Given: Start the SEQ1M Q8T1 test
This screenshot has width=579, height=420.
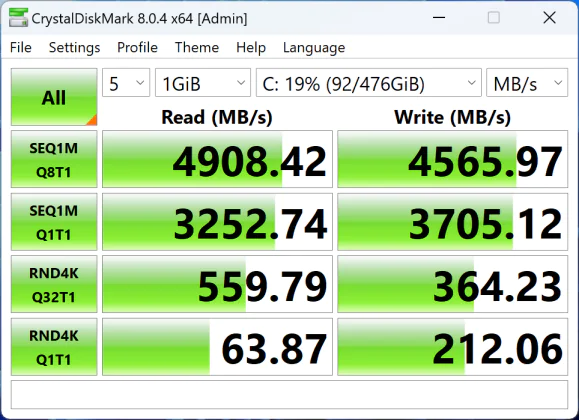Looking at the screenshot, I should [x=54, y=159].
